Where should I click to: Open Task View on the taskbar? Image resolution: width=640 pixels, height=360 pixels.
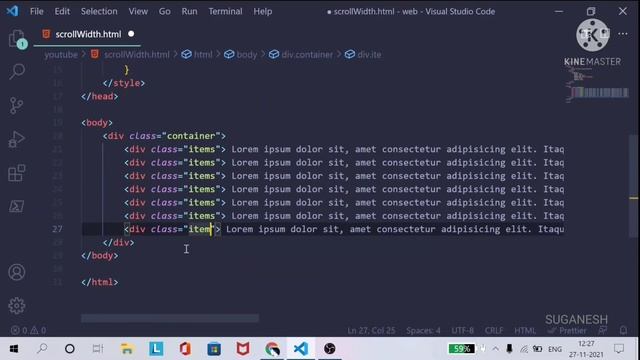98,349
